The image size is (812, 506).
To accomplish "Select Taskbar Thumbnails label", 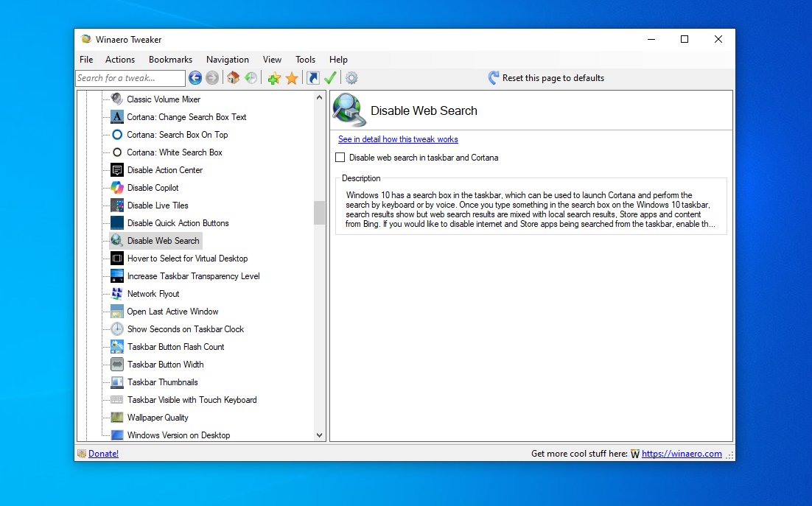I will click(163, 382).
